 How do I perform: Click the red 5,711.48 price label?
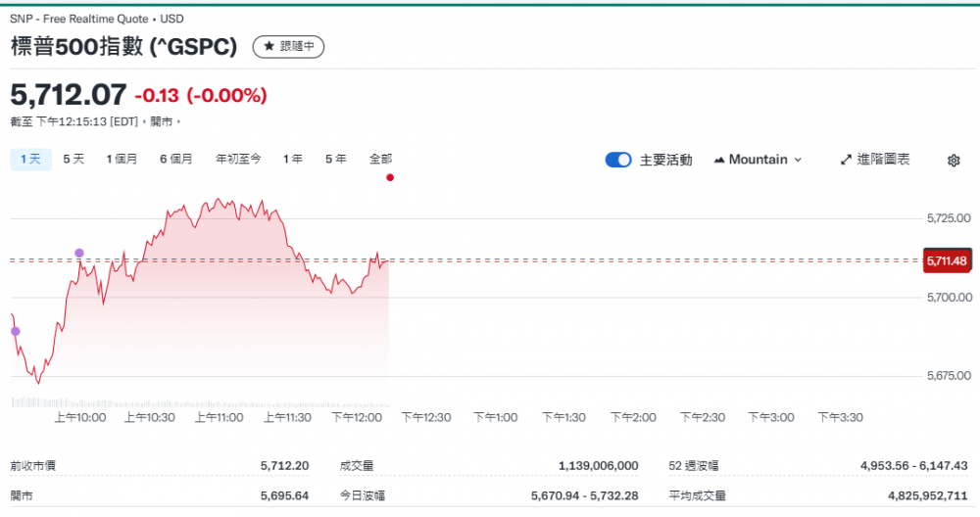tap(946, 260)
